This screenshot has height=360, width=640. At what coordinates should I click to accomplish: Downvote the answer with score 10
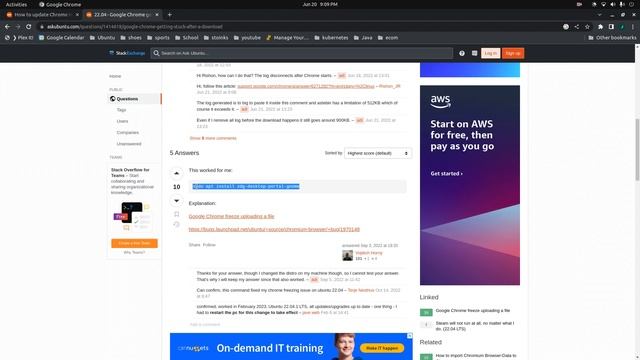pyautogui.click(x=176, y=200)
